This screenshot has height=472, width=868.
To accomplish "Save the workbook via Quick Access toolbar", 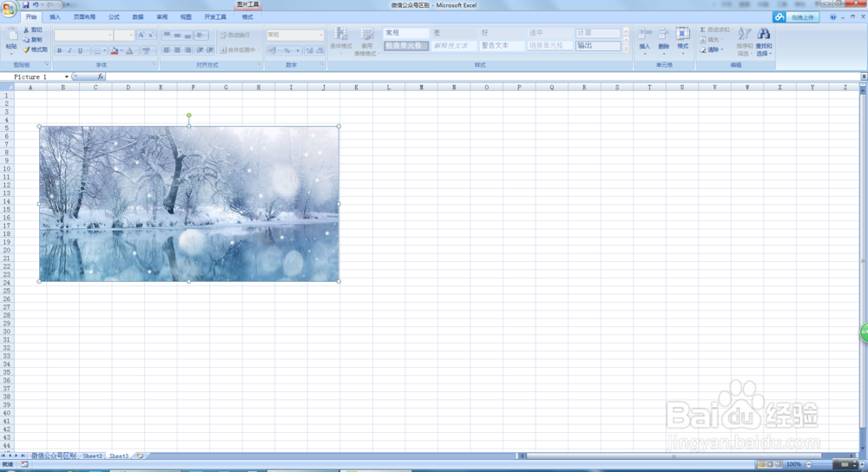I will click(x=25, y=5).
